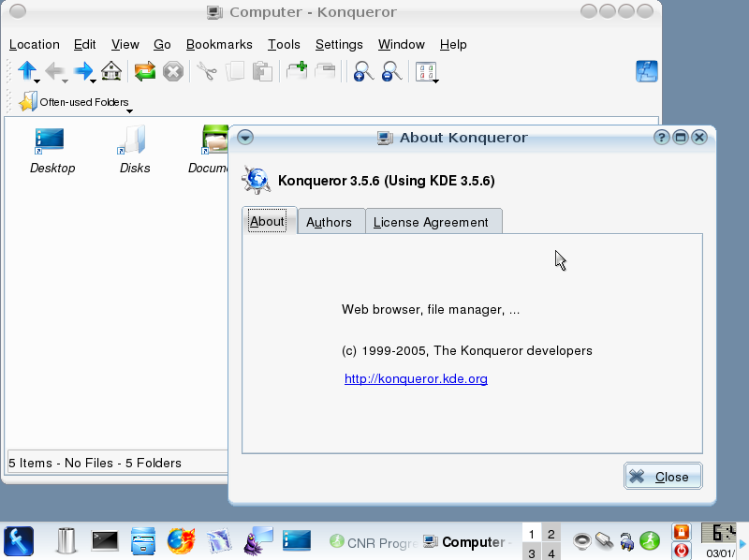Click the Forward arrow toolbar icon
The image size is (749, 560).
click(82, 71)
